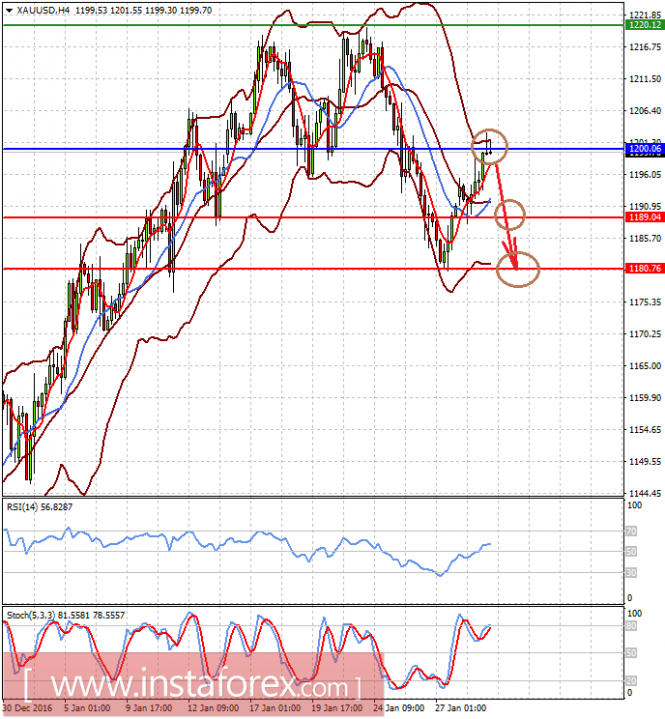Select the blue 1200.06 price label
Screen dimensions: 665x719
645,148
